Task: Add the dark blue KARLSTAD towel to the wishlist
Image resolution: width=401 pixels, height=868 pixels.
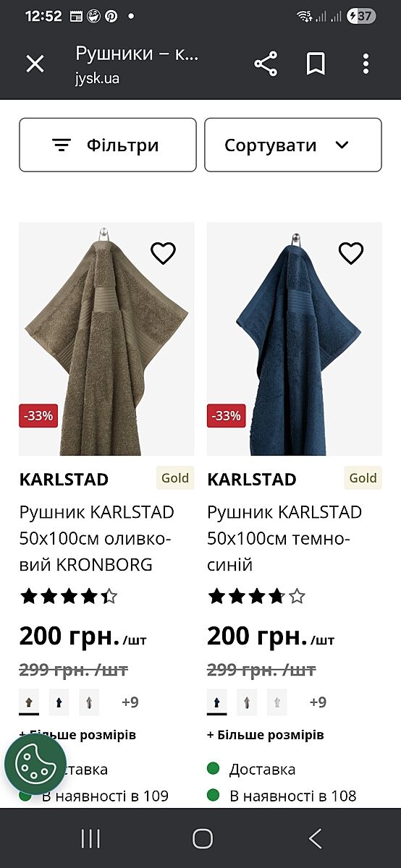Action: click(x=351, y=253)
